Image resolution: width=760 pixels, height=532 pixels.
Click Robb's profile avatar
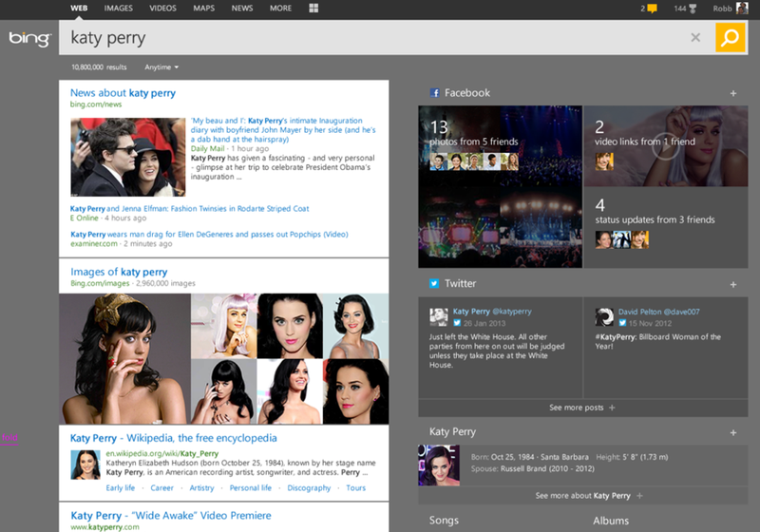(x=742, y=9)
